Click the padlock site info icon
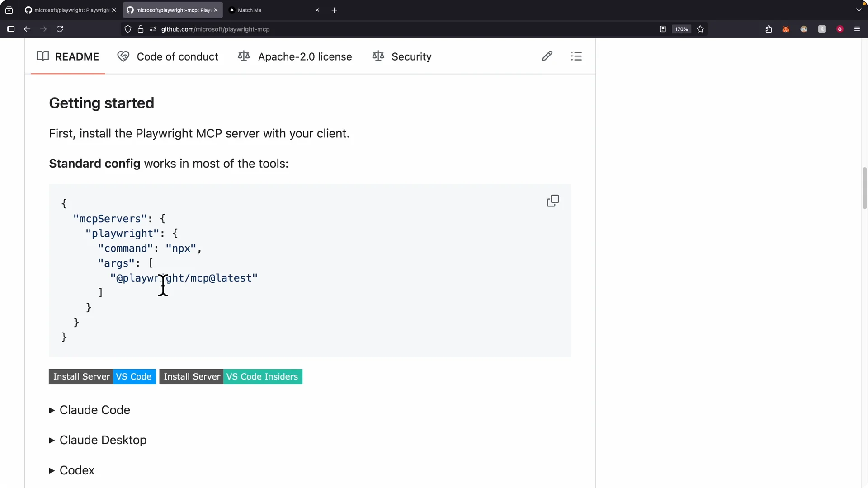 [141, 29]
